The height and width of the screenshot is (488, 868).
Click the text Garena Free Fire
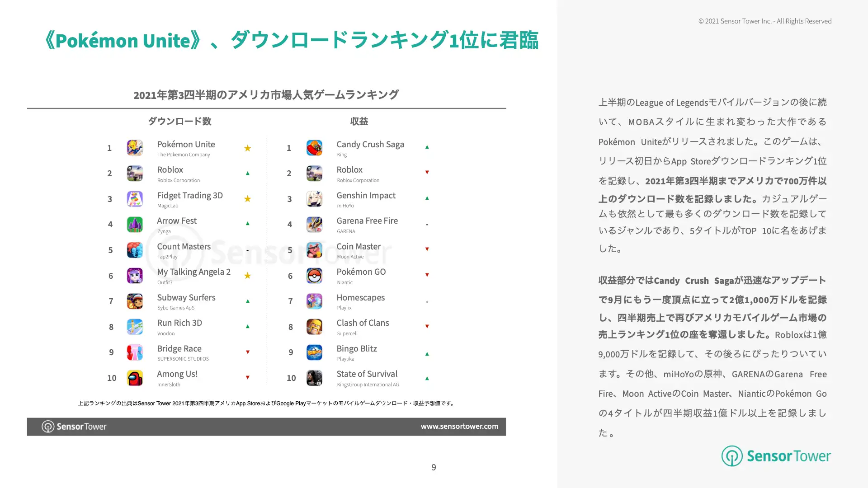pyautogui.click(x=367, y=221)
